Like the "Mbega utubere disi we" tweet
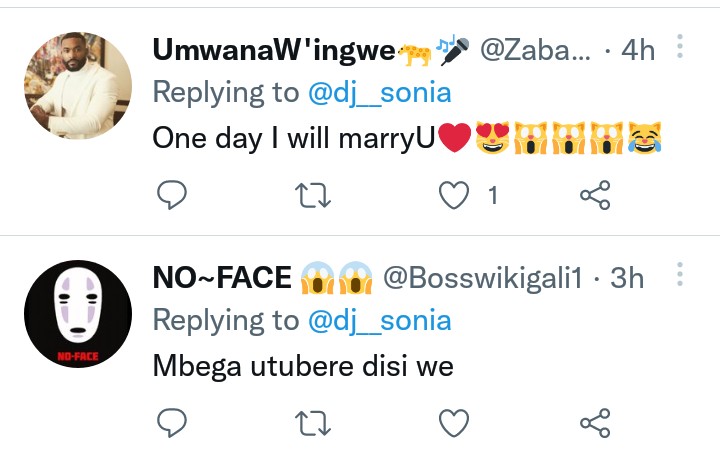 (x=456, y=423)
